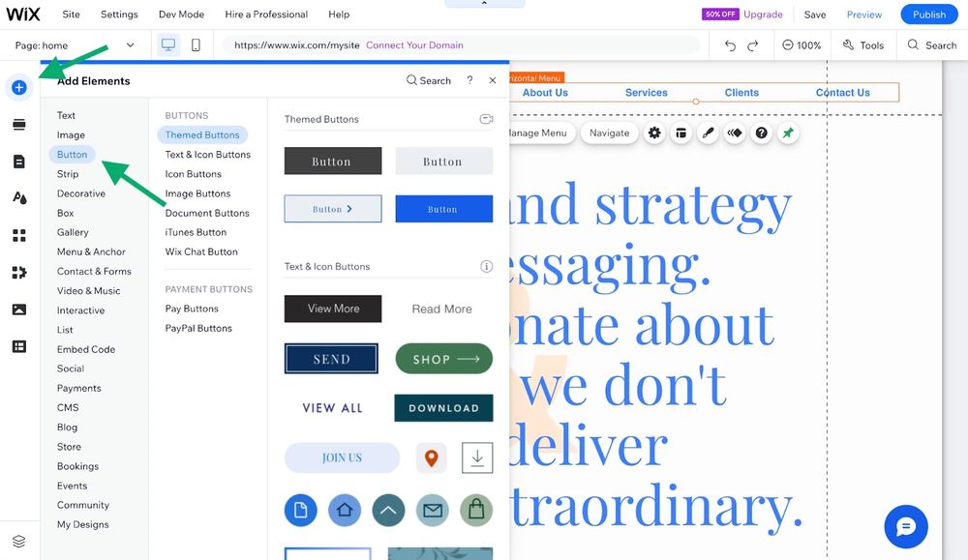Pick the green SHOP arrow button
Viewport: 968px width, 560px height.
[x=443, y=359]
